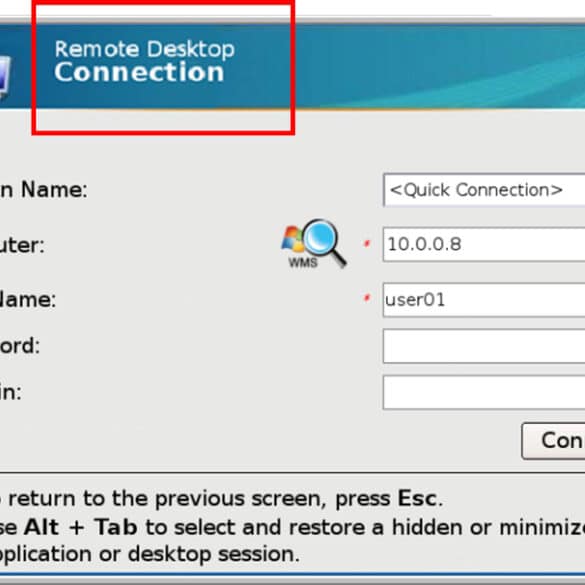Screen dimensions: 585x585
Task: Click the empty Password input field
Action: coord(484,346)
